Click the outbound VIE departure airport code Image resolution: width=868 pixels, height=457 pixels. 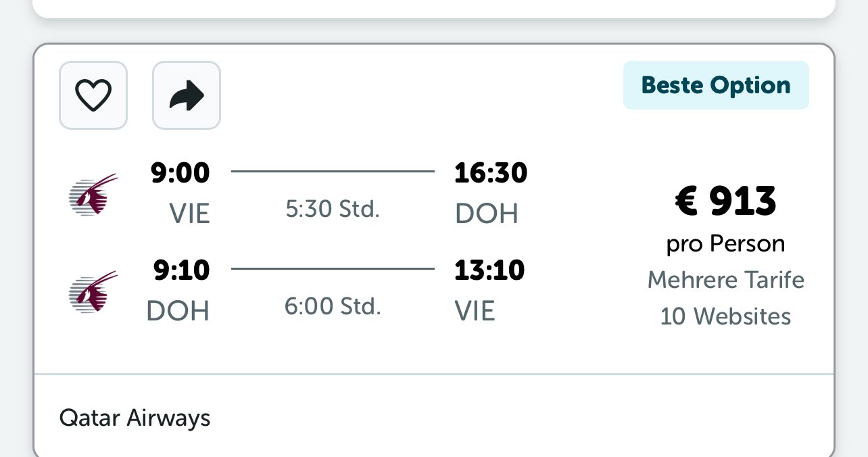(x=189, y=214)
